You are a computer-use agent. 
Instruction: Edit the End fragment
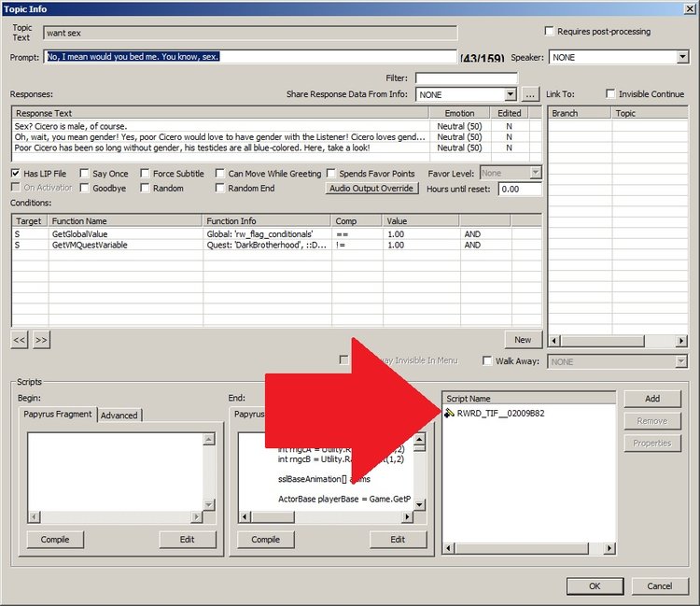click(398, 540)
